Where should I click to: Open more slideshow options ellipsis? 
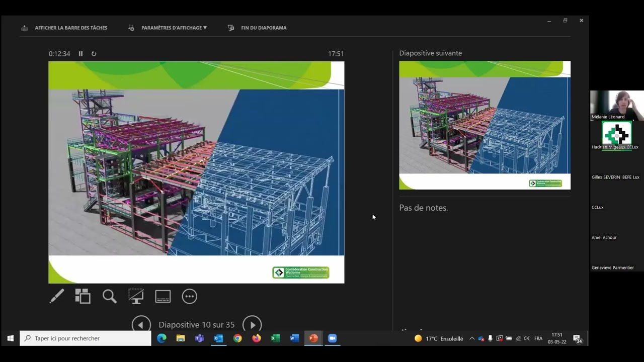point(189,296)
